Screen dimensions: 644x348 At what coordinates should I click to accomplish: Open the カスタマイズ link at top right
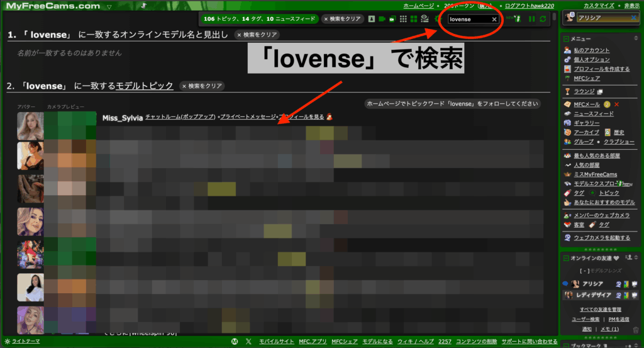(x=599, y=6)
